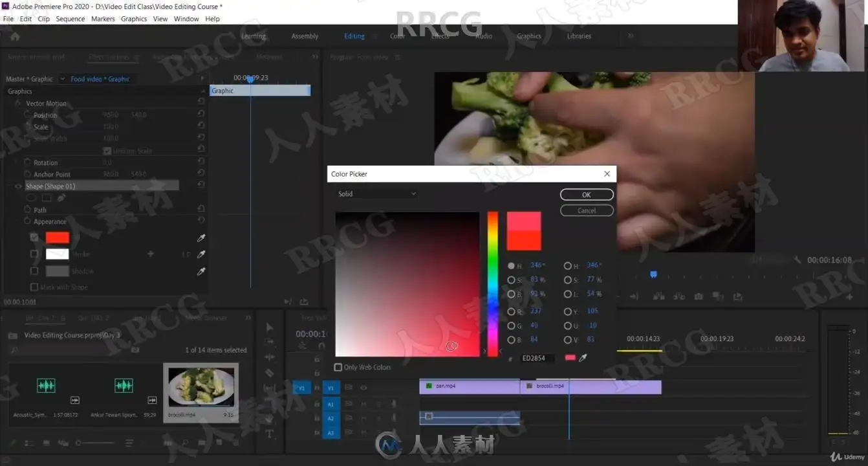
Task: Open the Stroke add plus icon
Action: pos(151,254)
